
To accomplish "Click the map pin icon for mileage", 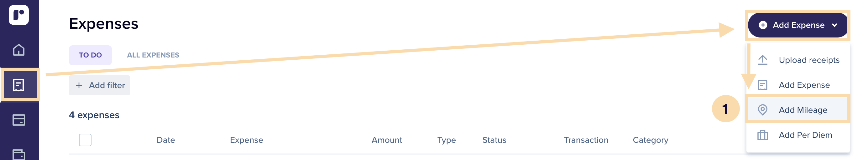I will point(762,110).
